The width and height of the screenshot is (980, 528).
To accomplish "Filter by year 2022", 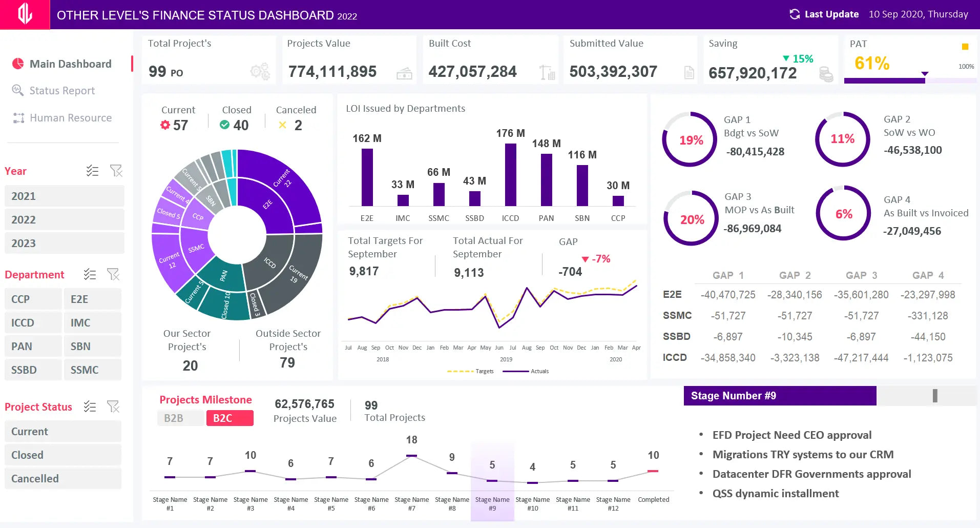I will click(x=64, y=220).
